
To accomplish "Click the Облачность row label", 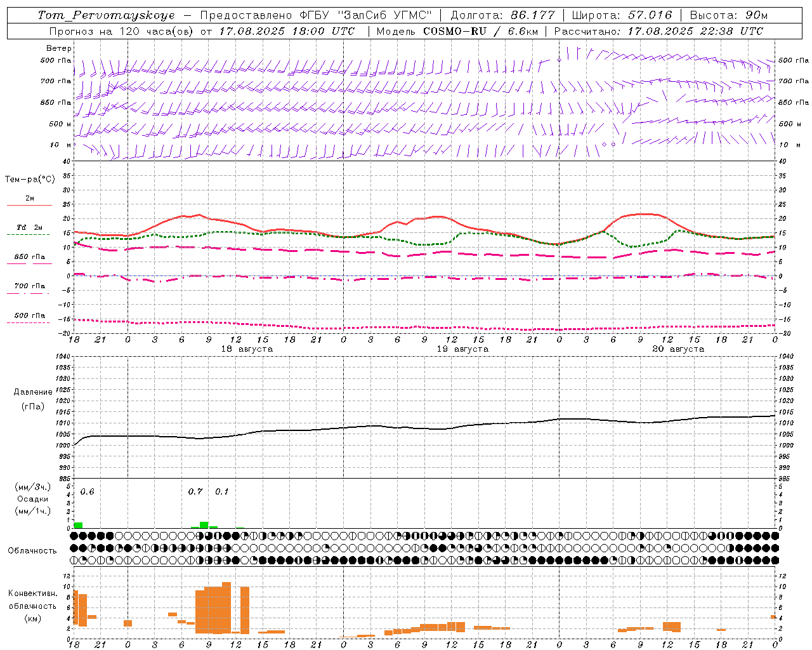I will (32, 551).
